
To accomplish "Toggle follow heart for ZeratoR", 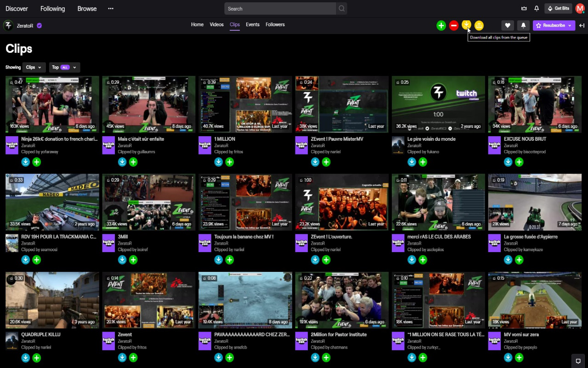I will [x=507, y=26].
